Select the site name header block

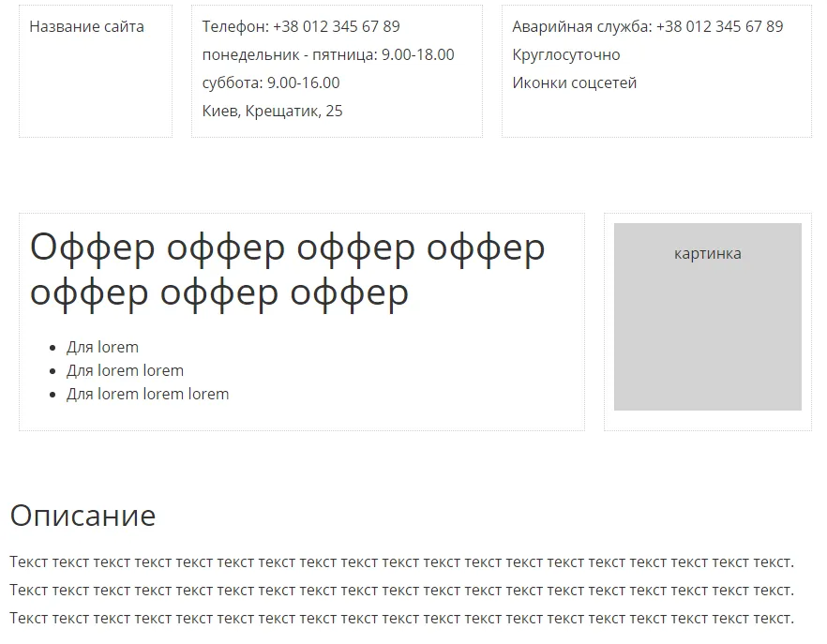tap(95, 70)
